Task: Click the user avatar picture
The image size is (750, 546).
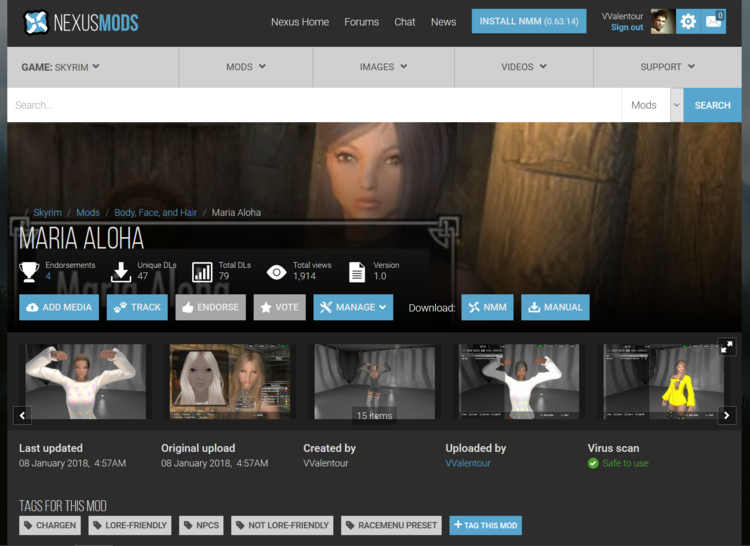Action: (662, 22)
